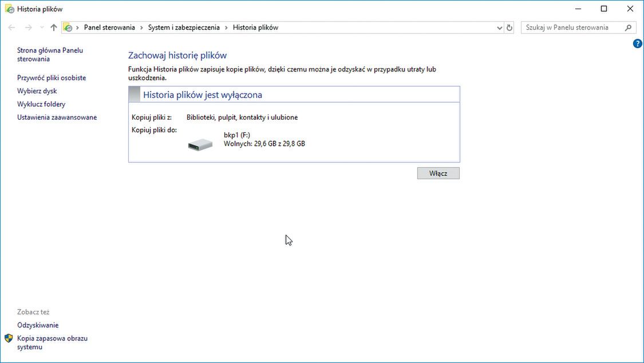The image size is (644, 363).
Task: Click the Historia plików title bar icon
Action: click(x=10, y=9)
